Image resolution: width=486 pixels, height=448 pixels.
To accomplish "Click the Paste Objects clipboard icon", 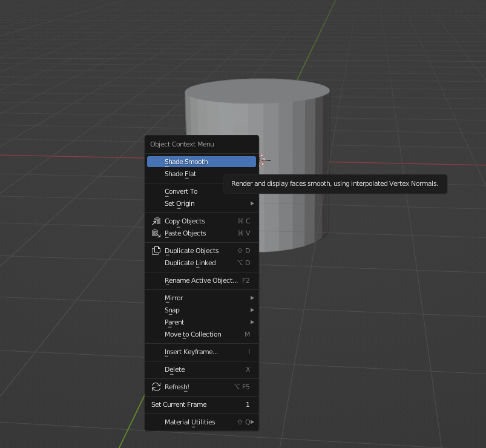I will pyautogui.click(x=156, y=233).
